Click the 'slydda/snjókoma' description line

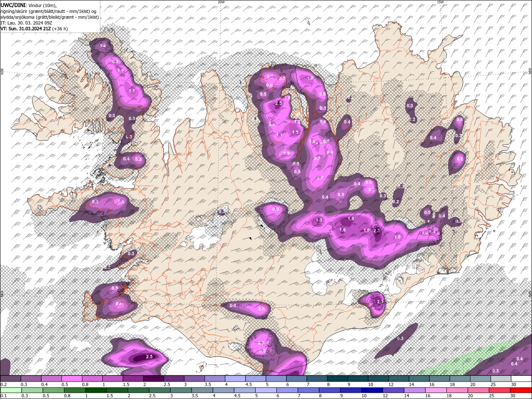pos(49,17)
